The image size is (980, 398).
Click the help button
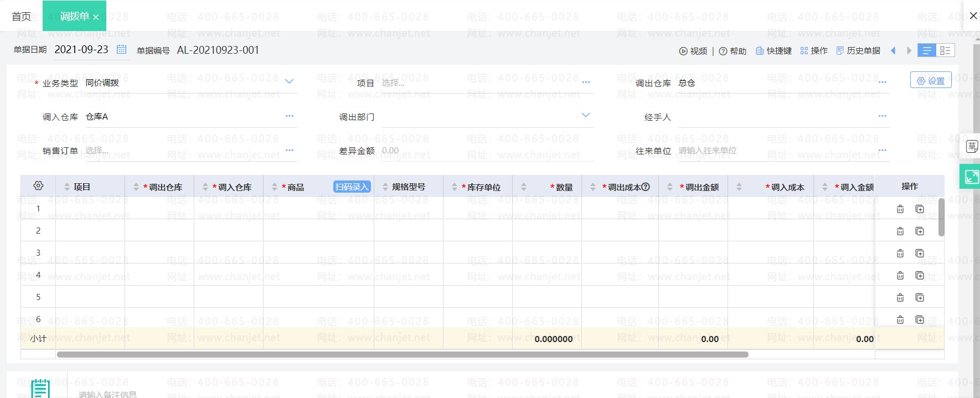[x=733, y=51]
